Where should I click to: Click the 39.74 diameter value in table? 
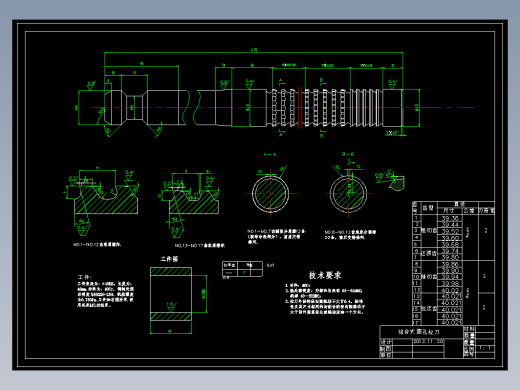coord(450,251)
